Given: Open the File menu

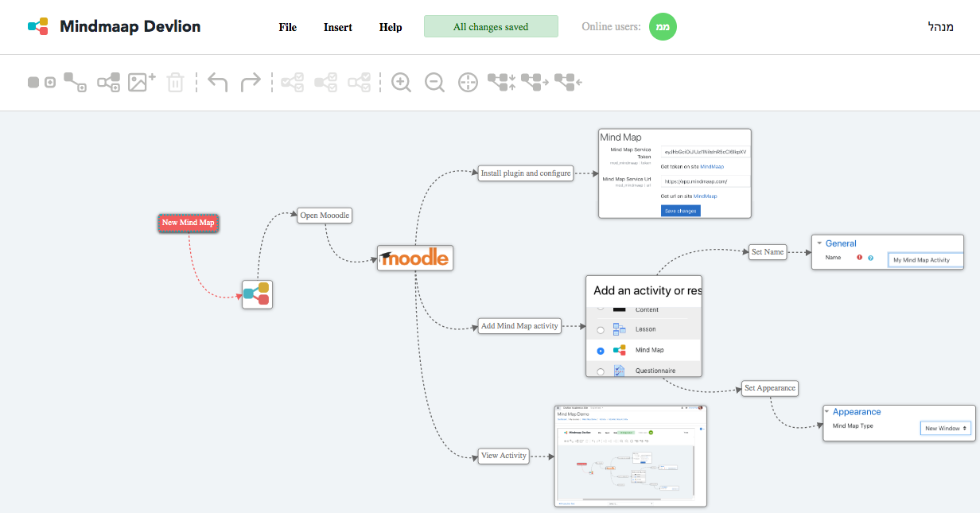Looking at the screenshot, I should click(x=287, y=26).
